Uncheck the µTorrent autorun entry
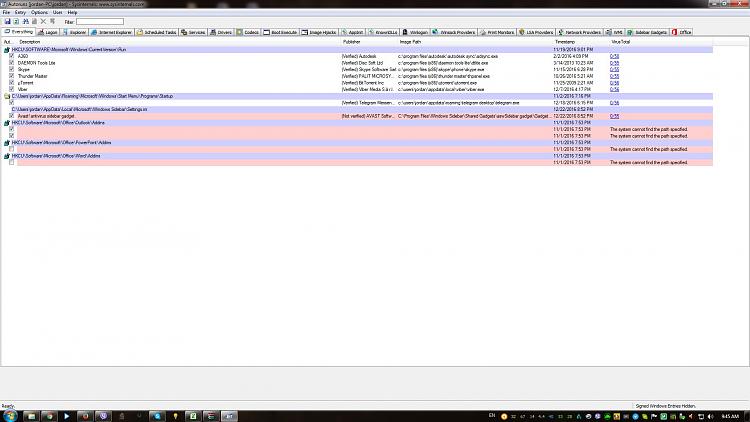The image size is (750, 422). tap(11, 83)
